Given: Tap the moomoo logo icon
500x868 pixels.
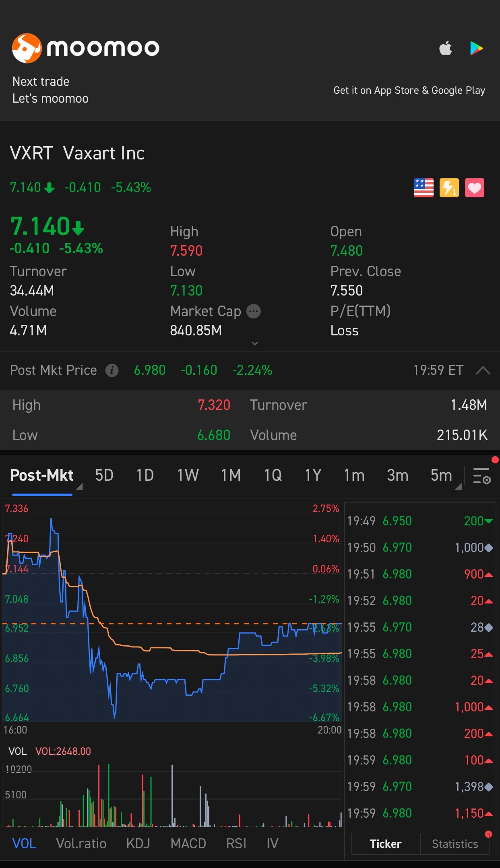Looking at the screenshot, I should click(27, 48).
